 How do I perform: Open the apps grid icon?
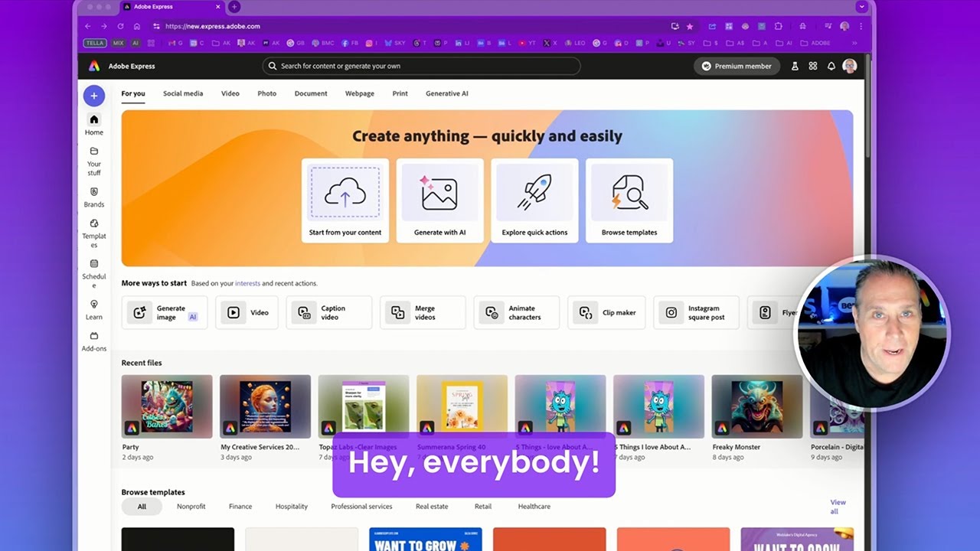point(813,67)
